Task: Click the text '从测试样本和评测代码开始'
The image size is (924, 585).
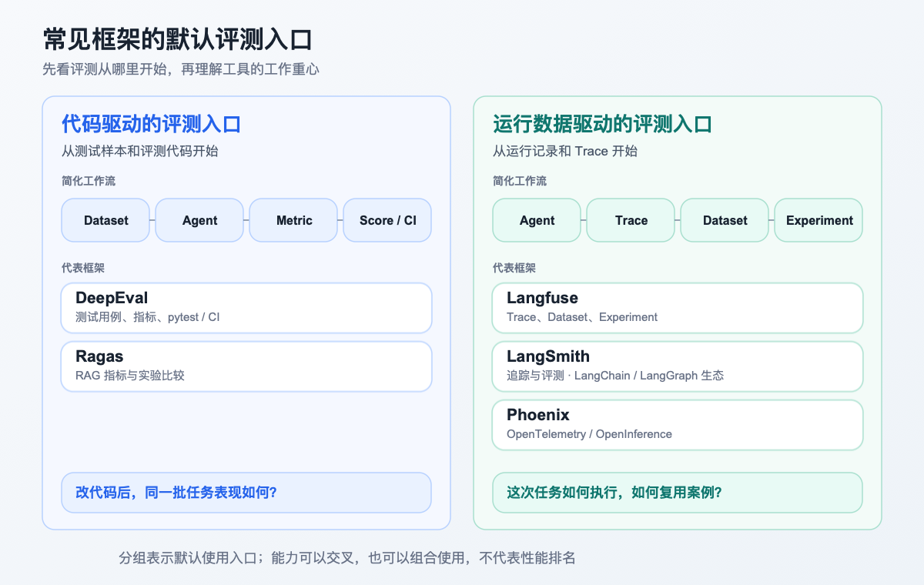Action: [140, 151]
